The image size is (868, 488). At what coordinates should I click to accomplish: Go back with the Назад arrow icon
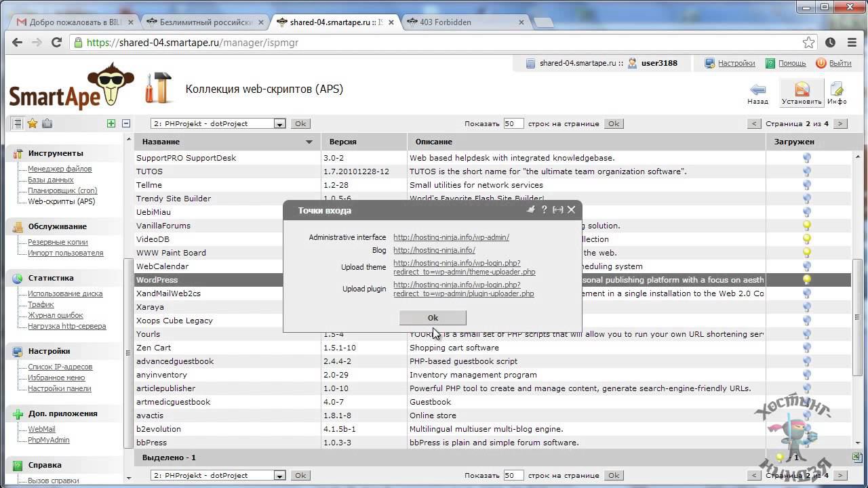pyautogui.click(x=757, y=93)
